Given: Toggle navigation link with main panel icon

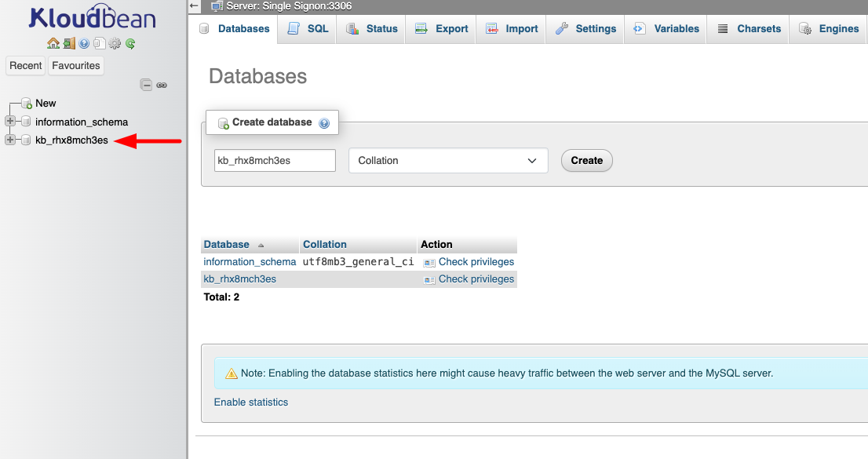Looking at the screenshot, I should [x=162, y=84].
